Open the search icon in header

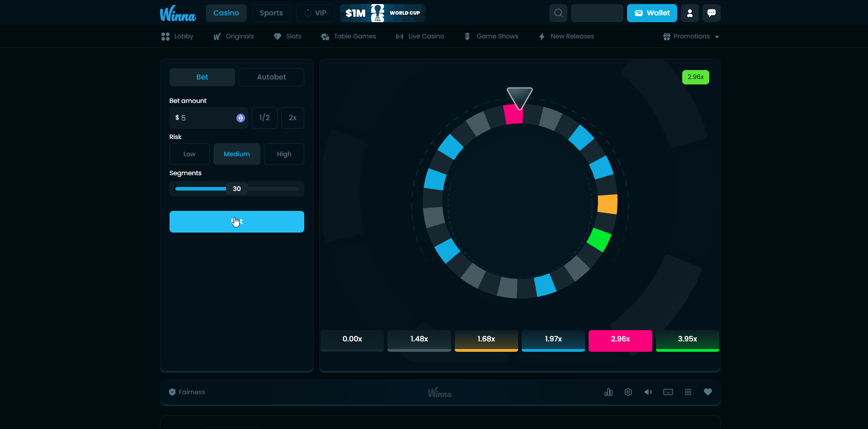[558, 13]
